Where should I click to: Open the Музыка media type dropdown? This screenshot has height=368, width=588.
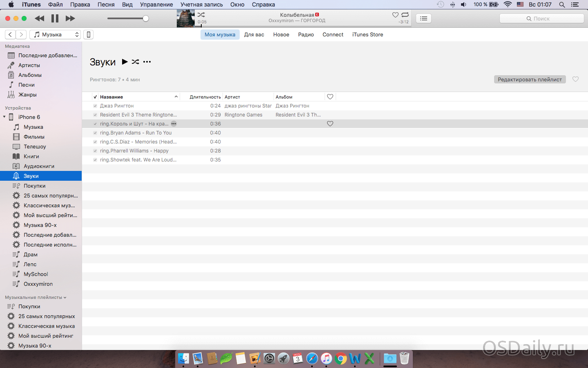[x=55, y=35]
